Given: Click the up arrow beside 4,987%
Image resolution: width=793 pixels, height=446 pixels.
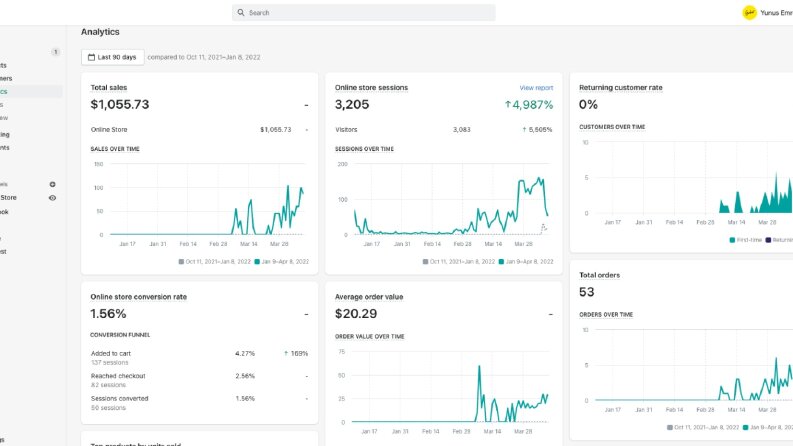Looking at the screenshot, I should pyautogui.click(x=508, y=104).
